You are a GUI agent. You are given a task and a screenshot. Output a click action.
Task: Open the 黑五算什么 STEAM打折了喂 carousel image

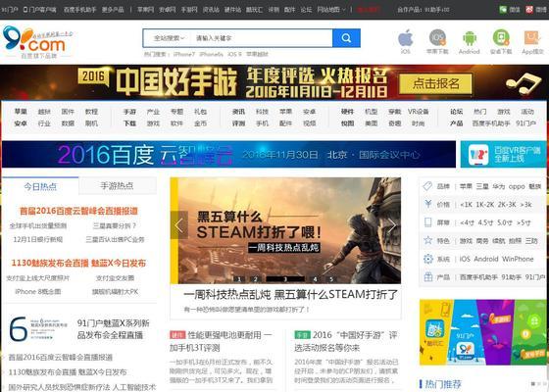[285, 230]
